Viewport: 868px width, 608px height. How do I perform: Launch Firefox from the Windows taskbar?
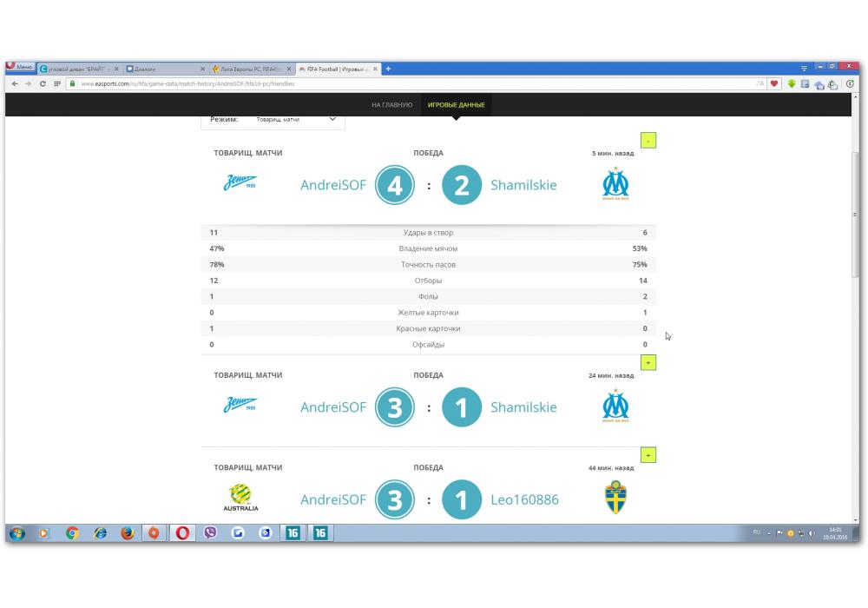[127, 533]
